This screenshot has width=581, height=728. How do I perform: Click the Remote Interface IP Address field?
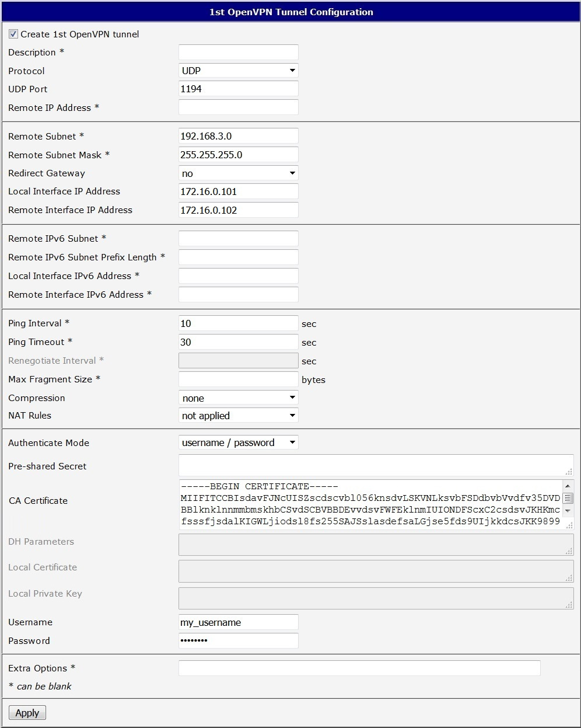point(238,210)
